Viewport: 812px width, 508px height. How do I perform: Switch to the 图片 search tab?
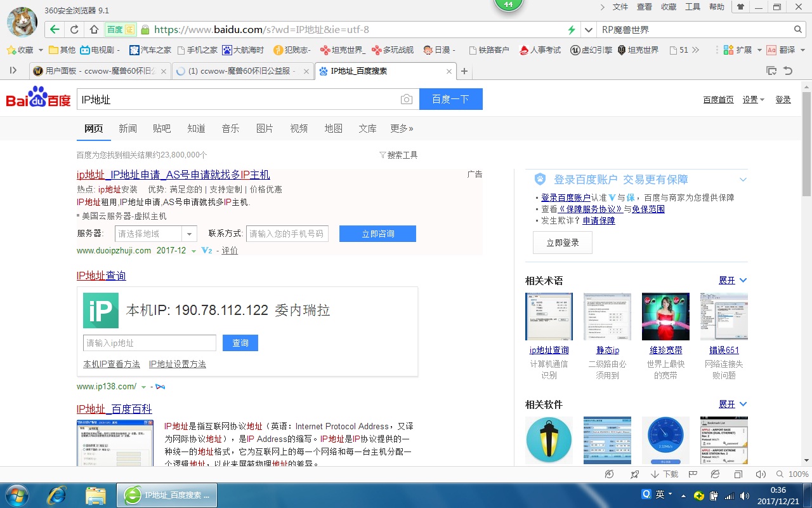click(x=265, y=128)
